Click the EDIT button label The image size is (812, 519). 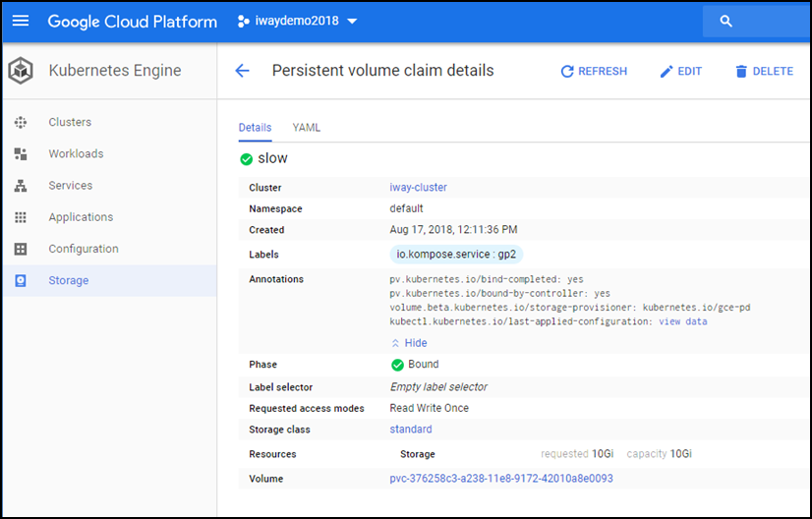click(690, 72)
